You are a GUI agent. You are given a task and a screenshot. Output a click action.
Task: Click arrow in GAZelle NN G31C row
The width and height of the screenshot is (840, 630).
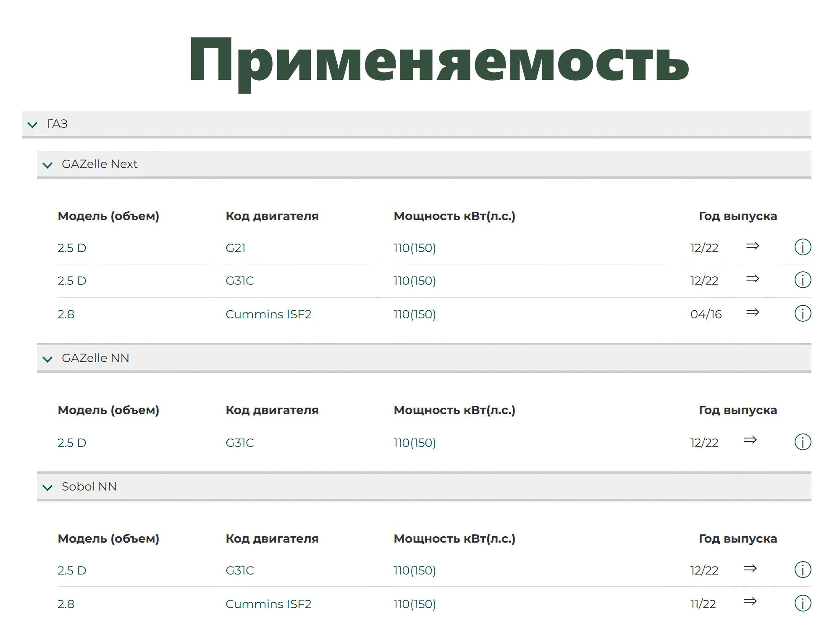750,440
